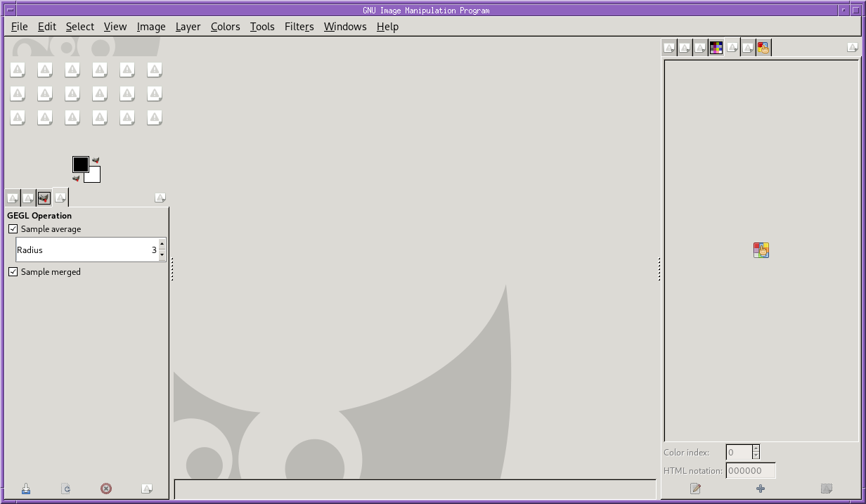
Task: Toggle the Sample merged checkbox
Action: click(x=13, y=272)
